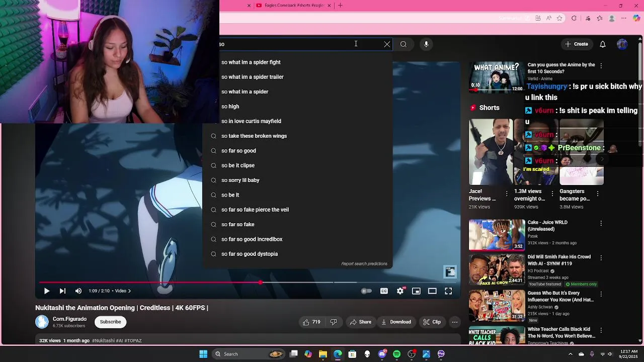Open Edge settings and more menu
Image resolution: width=644 pixels, height=362 pixels.
[624, 18]
